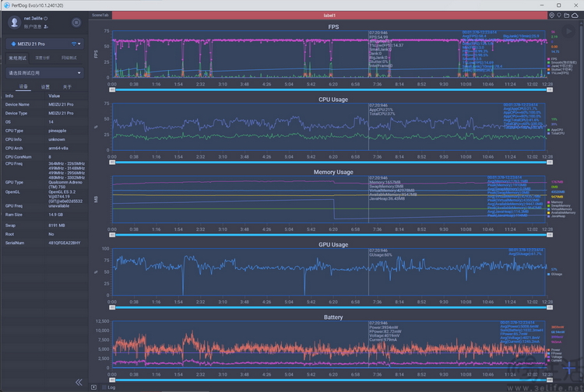Image resolution: width=584 pixels, height=392 pixels.
Task: Click the Ram Size value 14.9 GB
Action: (55, 215)
